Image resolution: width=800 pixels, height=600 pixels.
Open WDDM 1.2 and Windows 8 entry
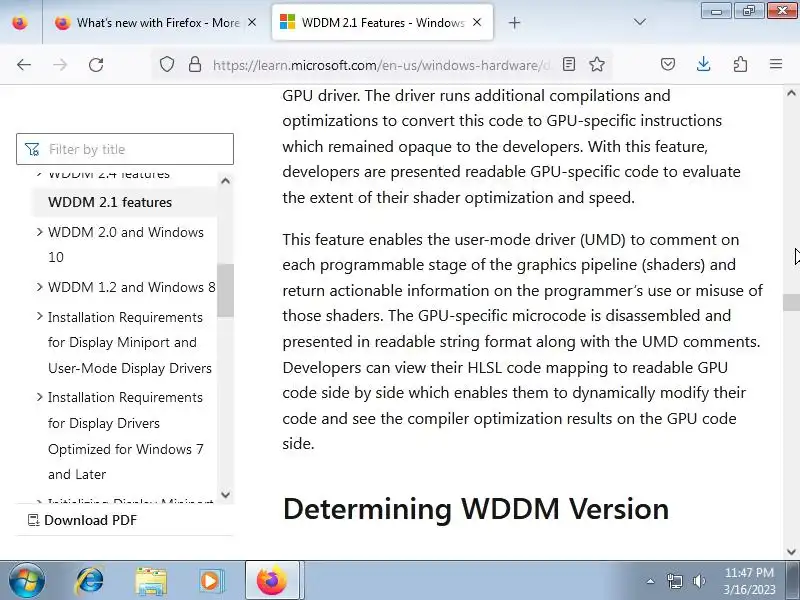(x=132, y=287)
